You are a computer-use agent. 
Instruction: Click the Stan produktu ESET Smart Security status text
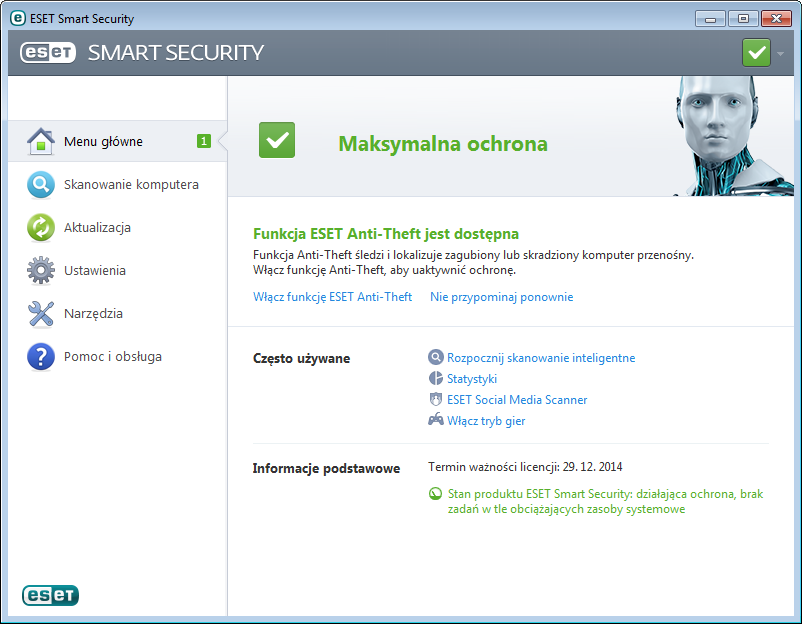[x=606, y=501]
